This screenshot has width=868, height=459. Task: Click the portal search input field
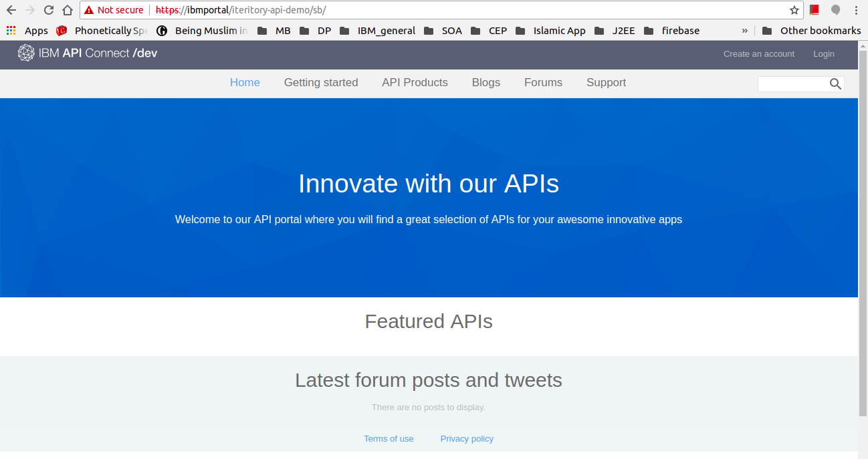[793, 84]
